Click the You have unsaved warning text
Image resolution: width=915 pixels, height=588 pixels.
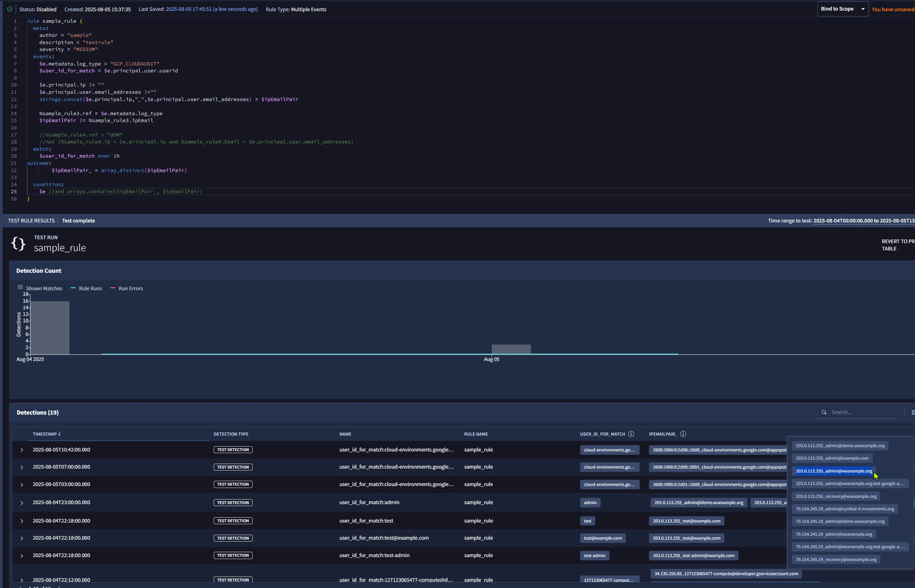[893, 9]
